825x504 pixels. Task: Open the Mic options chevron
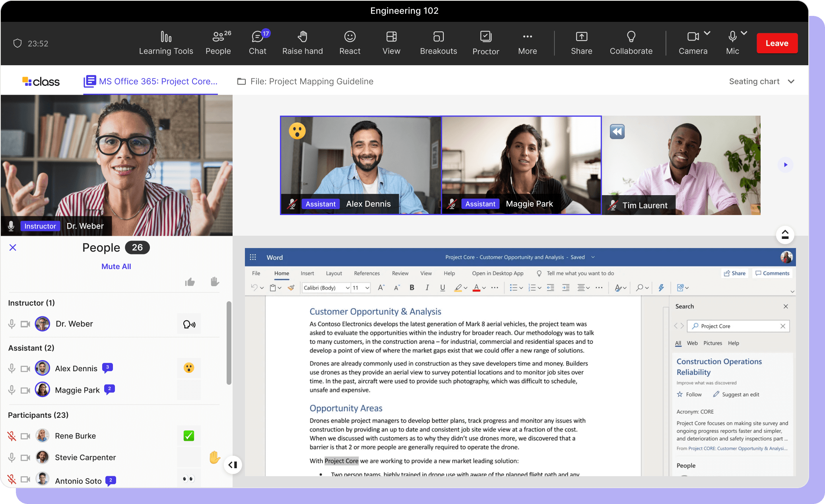(744, 33)
